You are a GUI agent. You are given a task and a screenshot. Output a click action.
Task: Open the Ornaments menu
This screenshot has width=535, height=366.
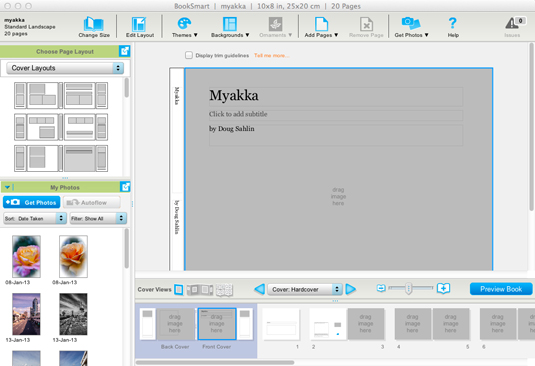[x=275, y=27]
